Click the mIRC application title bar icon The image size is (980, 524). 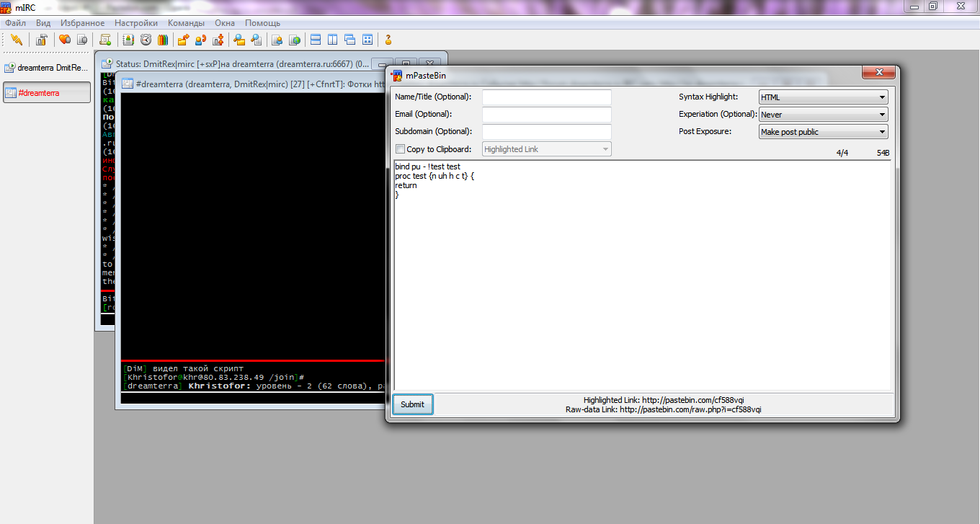[6, 7]
